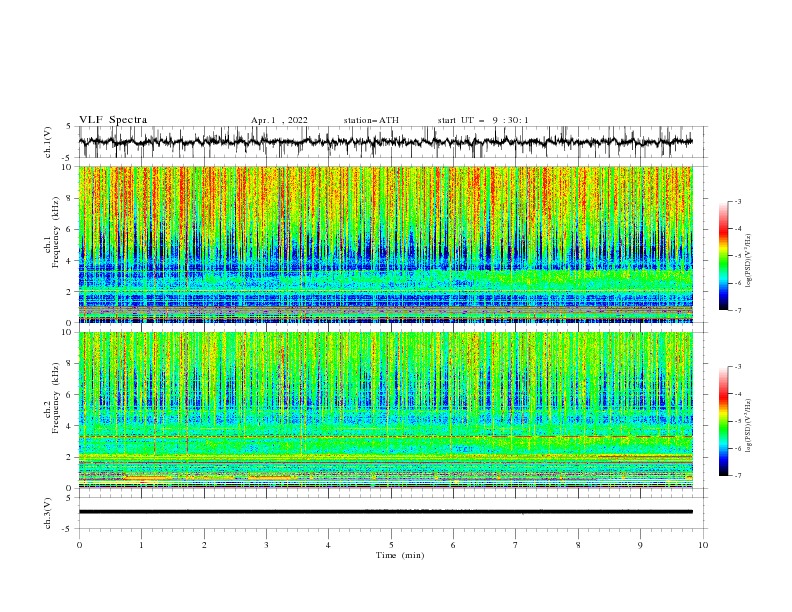
Task: Click the "8" kHz tick of the ch.1 spectrogram
Action: click(x=70, y=198)
